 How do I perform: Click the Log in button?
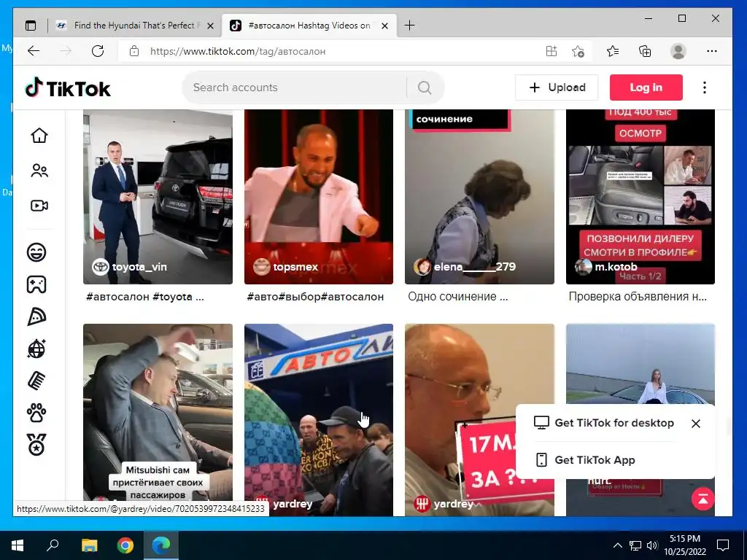coord(646,87)
